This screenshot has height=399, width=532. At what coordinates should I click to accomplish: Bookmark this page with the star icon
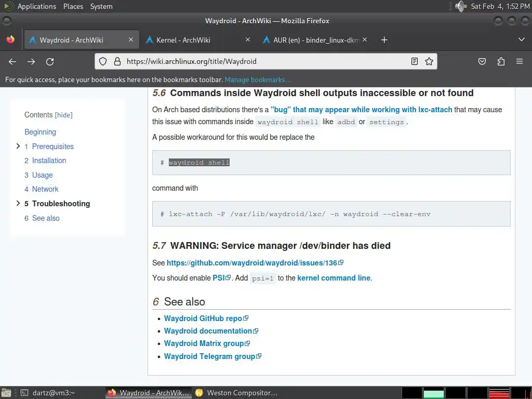pos(429,61)
